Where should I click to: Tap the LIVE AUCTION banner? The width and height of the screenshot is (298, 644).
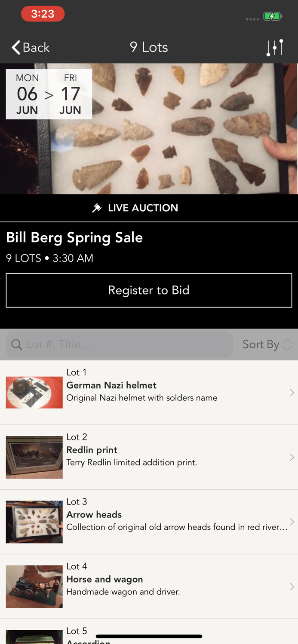tap(149, 207)
